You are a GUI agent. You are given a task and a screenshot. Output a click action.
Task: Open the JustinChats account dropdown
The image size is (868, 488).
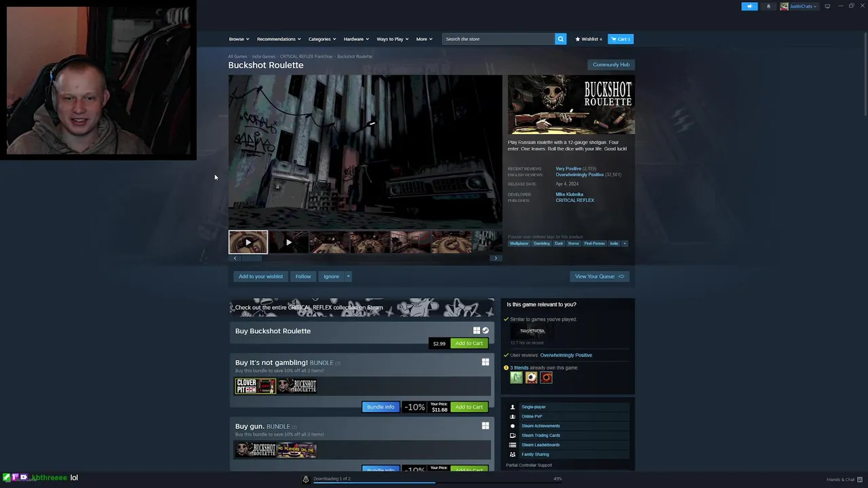(x=804, y=6)
